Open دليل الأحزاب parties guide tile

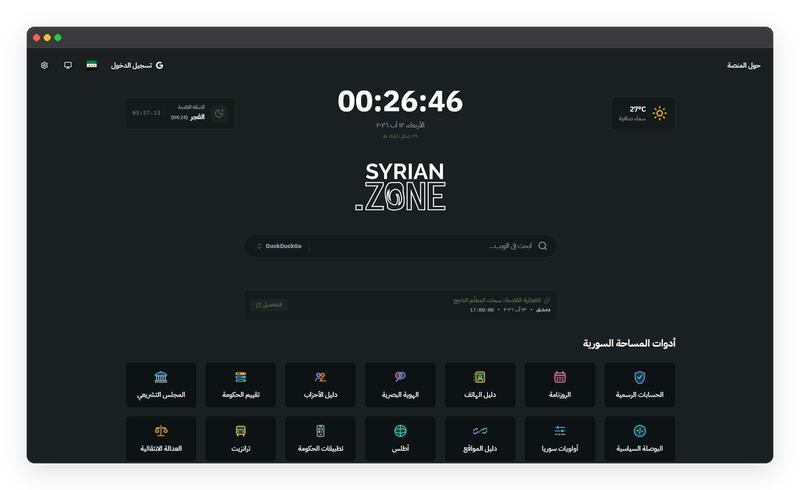(320, 385)
